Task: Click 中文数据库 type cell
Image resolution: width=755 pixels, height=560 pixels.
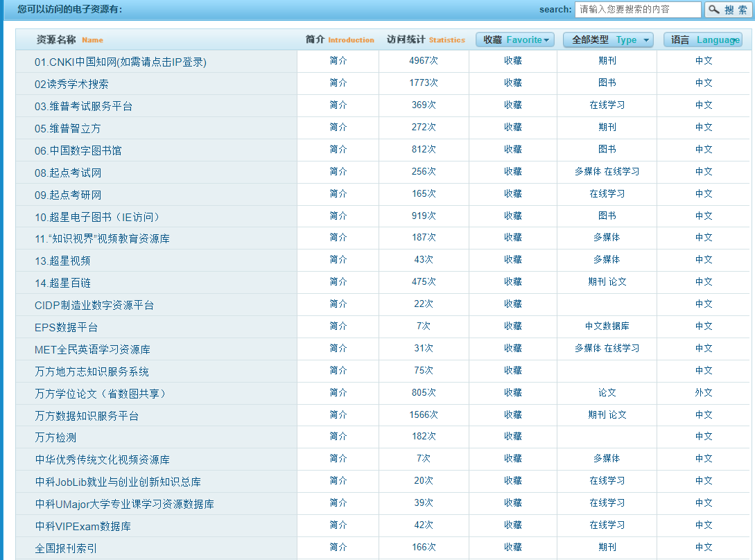Action: (x=607, y=326)
